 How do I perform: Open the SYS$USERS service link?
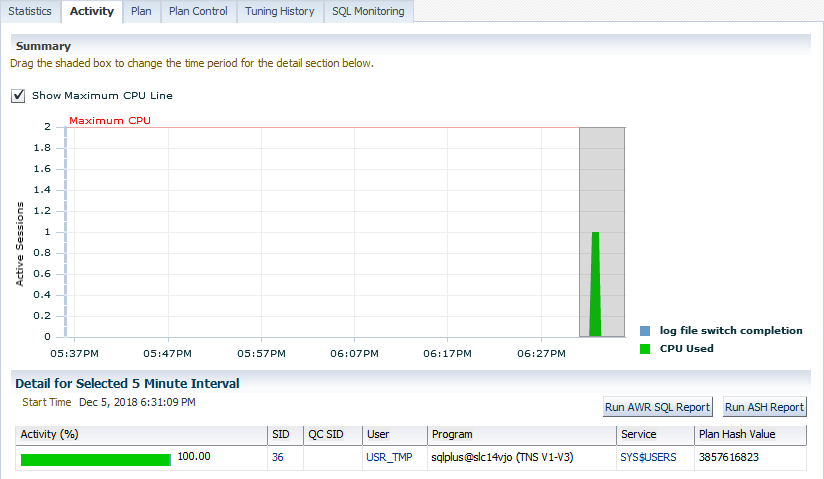click(648, 457)
